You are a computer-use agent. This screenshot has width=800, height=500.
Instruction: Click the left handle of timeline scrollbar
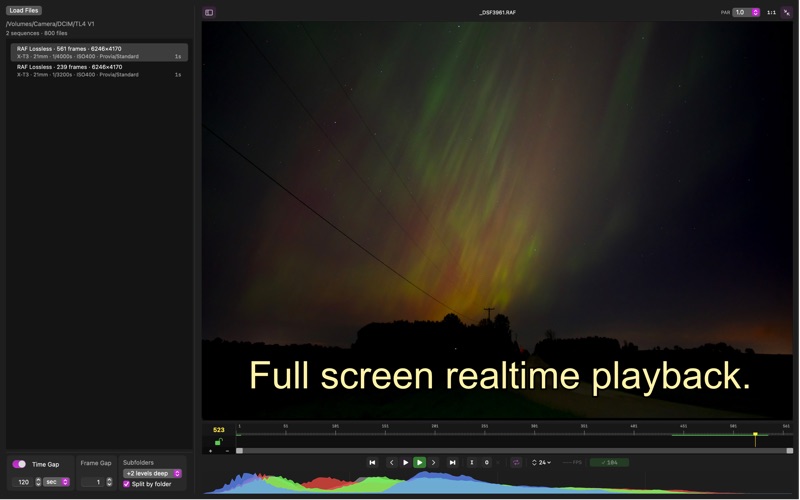click(239, 451)
